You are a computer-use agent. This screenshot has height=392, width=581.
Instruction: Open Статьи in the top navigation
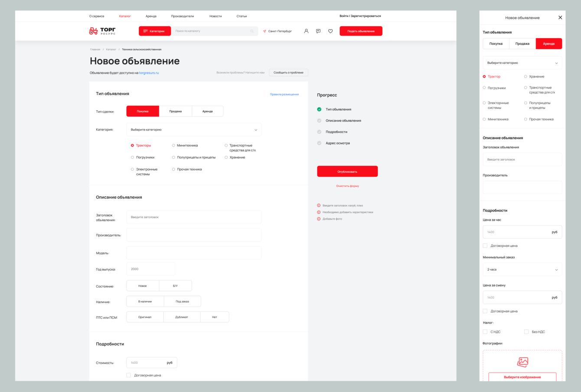(x=242, y=16)
